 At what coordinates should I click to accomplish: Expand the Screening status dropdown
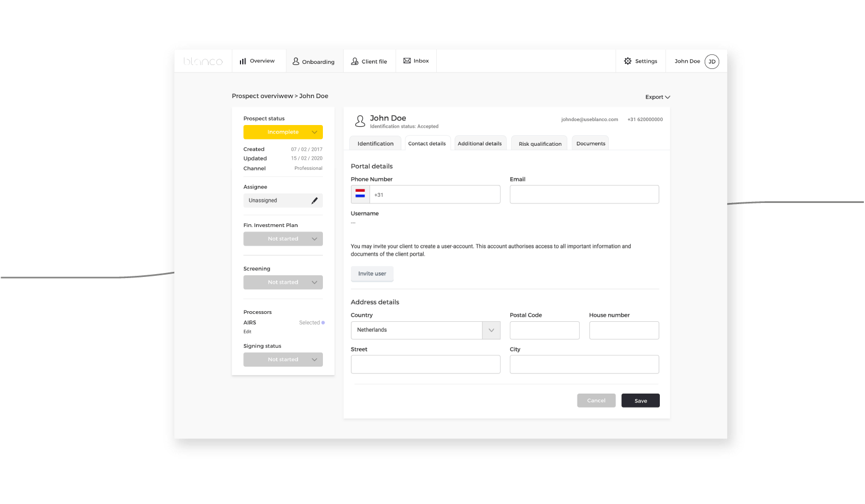tap(283, 283)
